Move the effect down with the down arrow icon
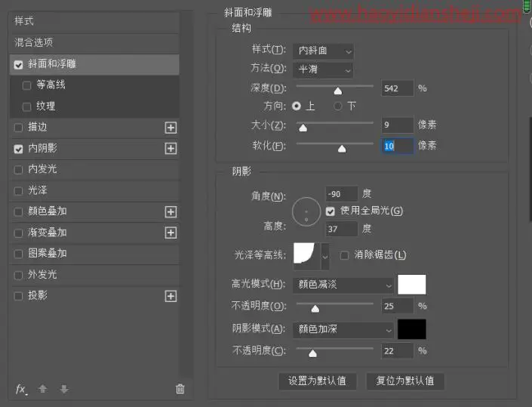Viewport: 532px width, 407px height. pos(64,389)
